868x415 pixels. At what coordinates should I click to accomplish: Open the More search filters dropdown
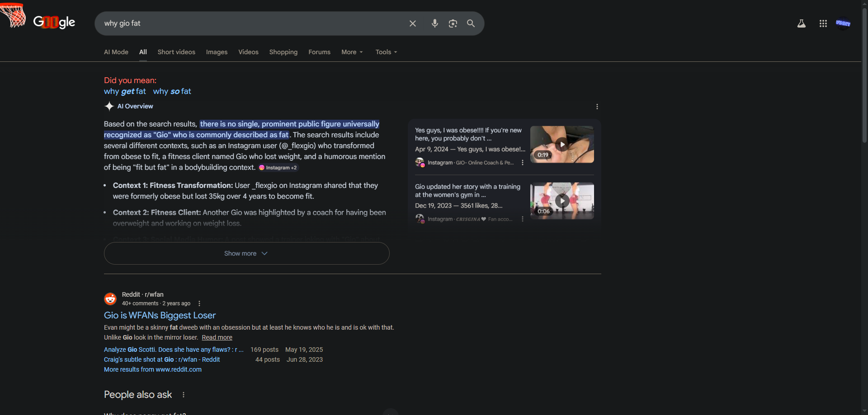352,52
